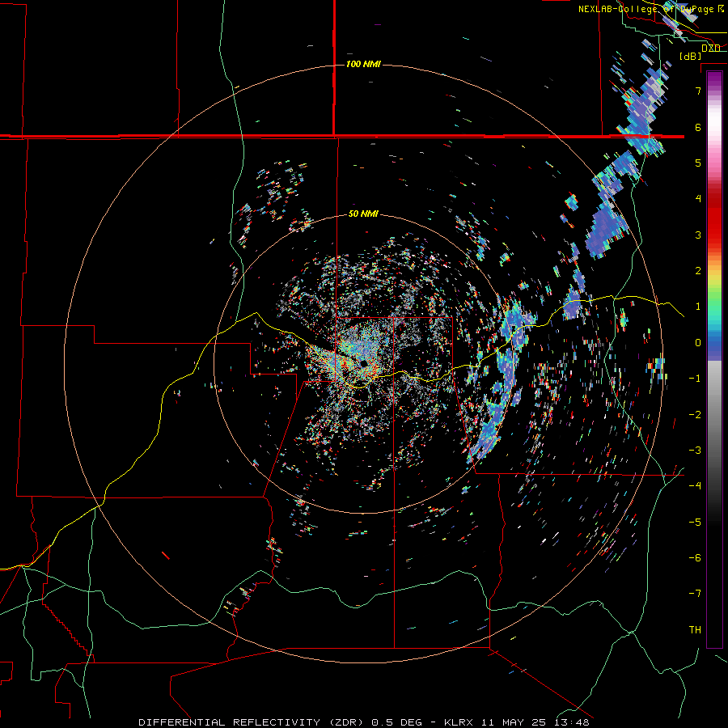728x728 pixels.
Task: Click the NEXLAB-College of DuPage watermark text
Action: (x=650, y=9)
